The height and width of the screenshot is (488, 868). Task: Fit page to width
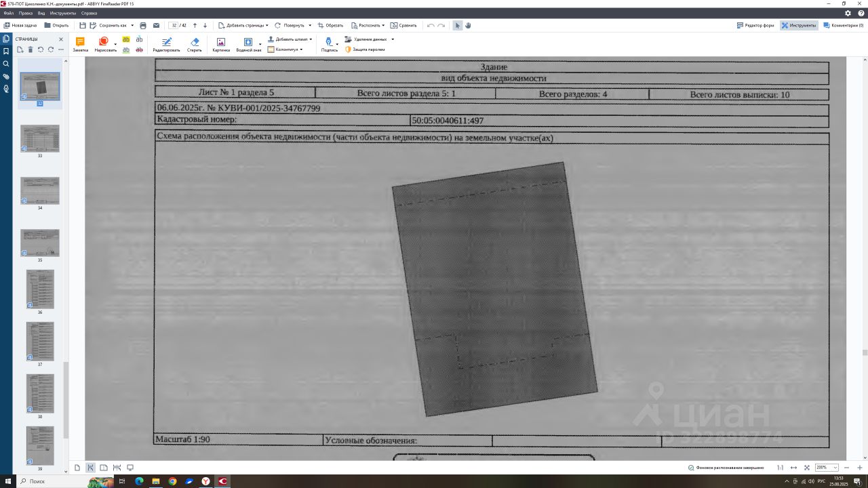click(x=793, y=468)
